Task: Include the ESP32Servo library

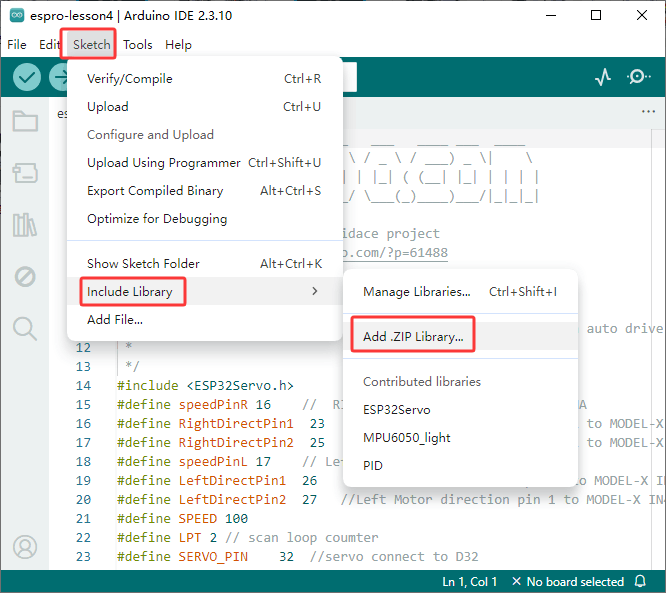Action: click(x=460, y=409)
